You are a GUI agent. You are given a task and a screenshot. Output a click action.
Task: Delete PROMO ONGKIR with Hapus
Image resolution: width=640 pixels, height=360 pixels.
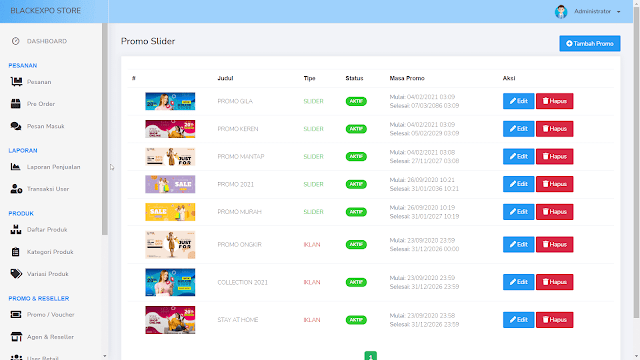(554, 244)
